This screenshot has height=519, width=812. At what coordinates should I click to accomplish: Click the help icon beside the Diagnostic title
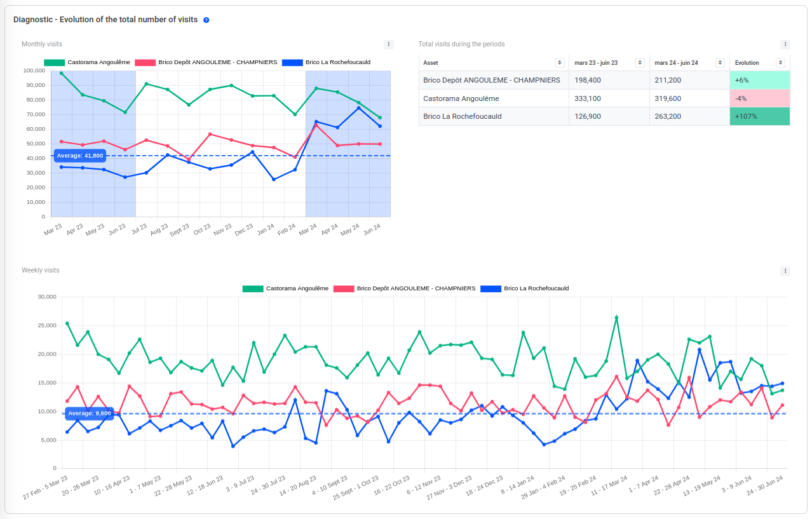click(206, 20)
